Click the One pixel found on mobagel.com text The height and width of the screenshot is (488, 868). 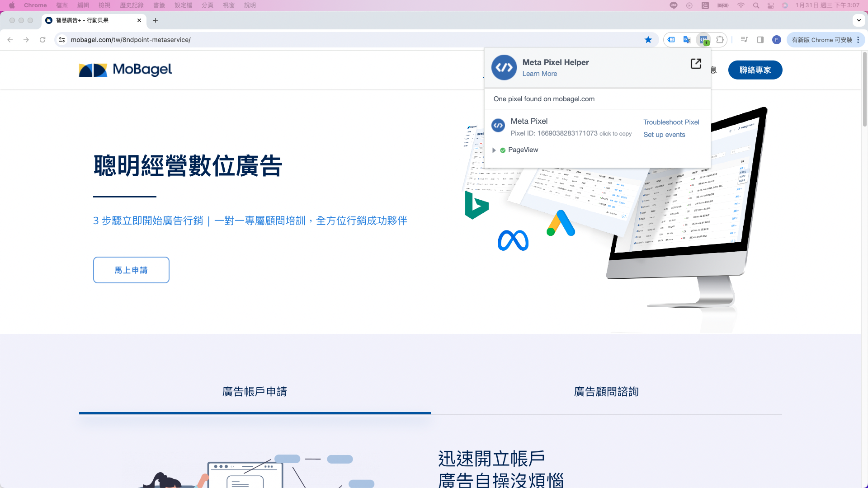click(x=544, y=99)
